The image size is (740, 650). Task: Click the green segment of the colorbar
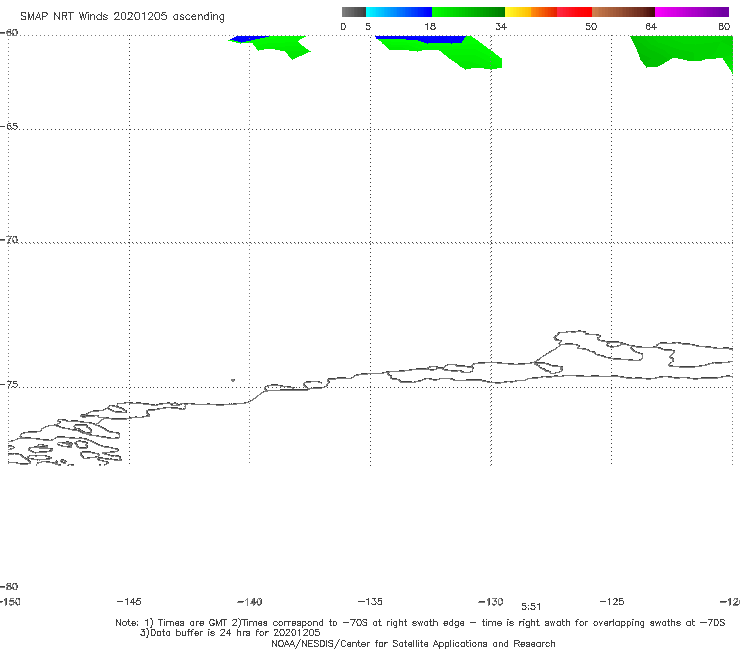468,12
